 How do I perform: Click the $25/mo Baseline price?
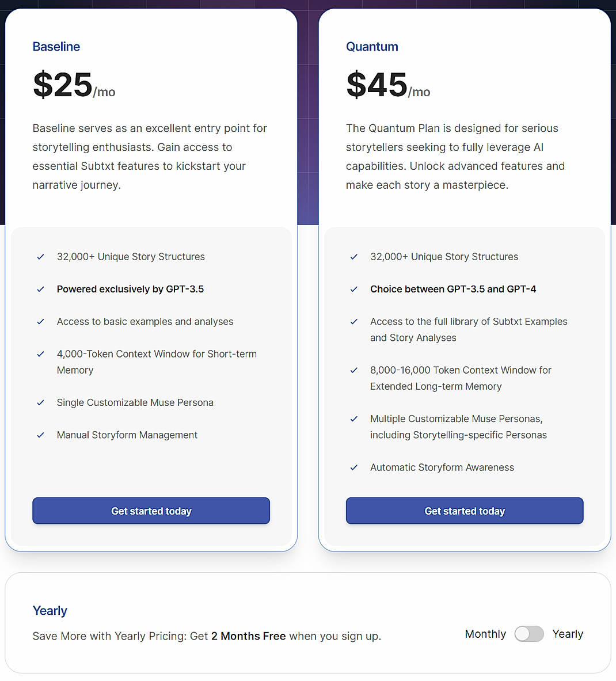(74, 84)
